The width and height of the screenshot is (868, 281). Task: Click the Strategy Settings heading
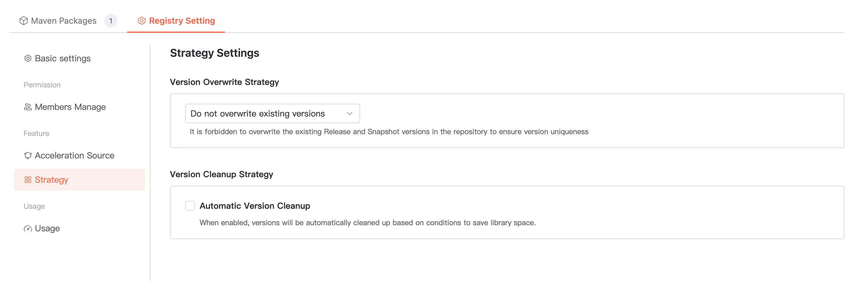click(214, 53)
